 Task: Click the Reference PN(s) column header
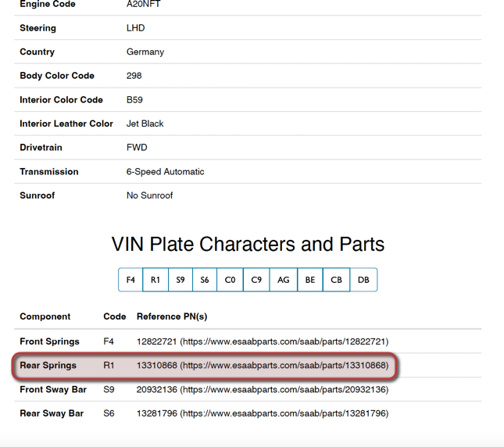point(172,316)
